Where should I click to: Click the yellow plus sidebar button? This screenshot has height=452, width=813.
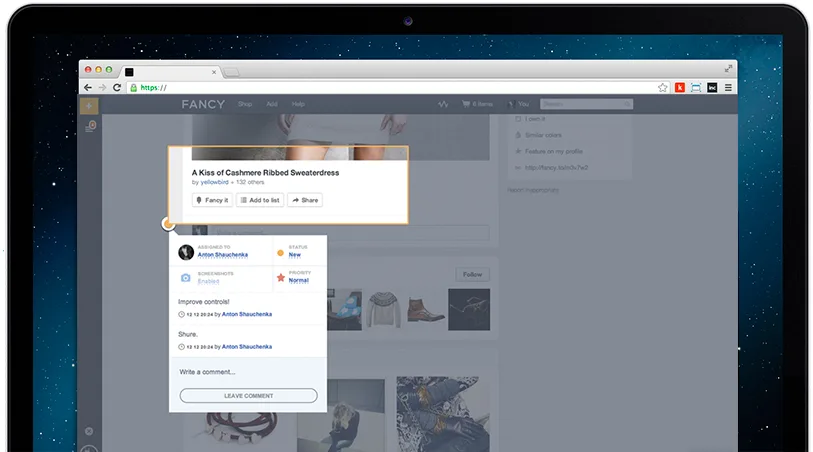point(89,106)
